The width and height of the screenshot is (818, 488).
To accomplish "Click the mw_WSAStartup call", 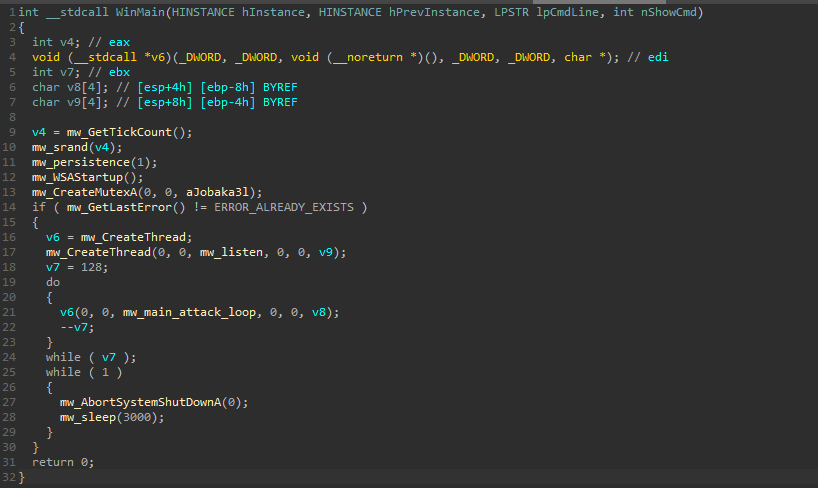I will [77, 177].
